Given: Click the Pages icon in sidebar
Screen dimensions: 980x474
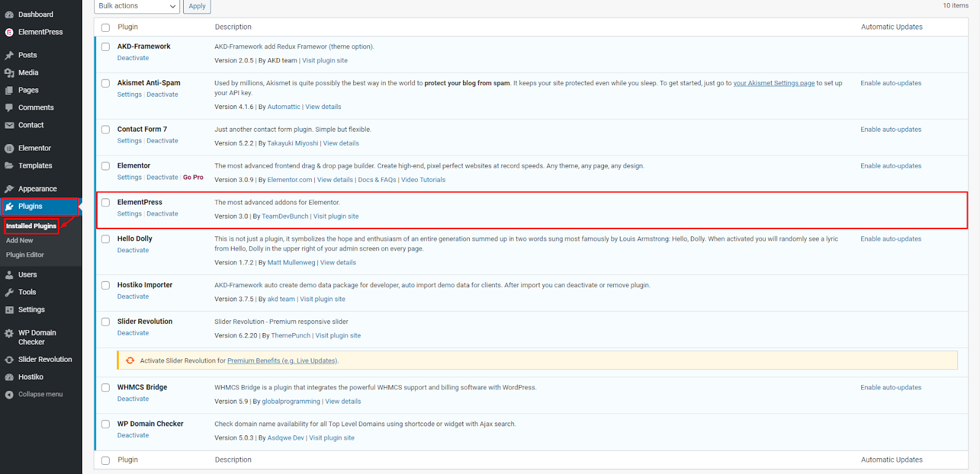Looking at the screenshot, I should pos(9,90).
